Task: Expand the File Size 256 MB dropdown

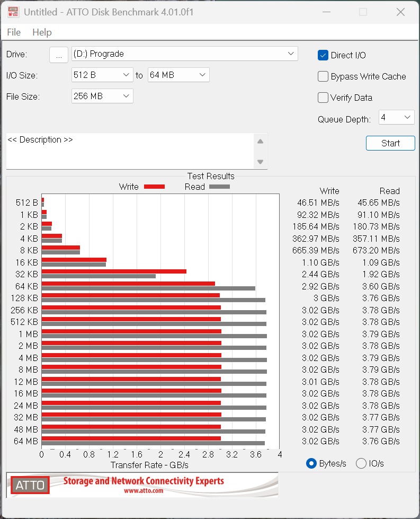Action: pyautogui.click(x=102, y=96)
